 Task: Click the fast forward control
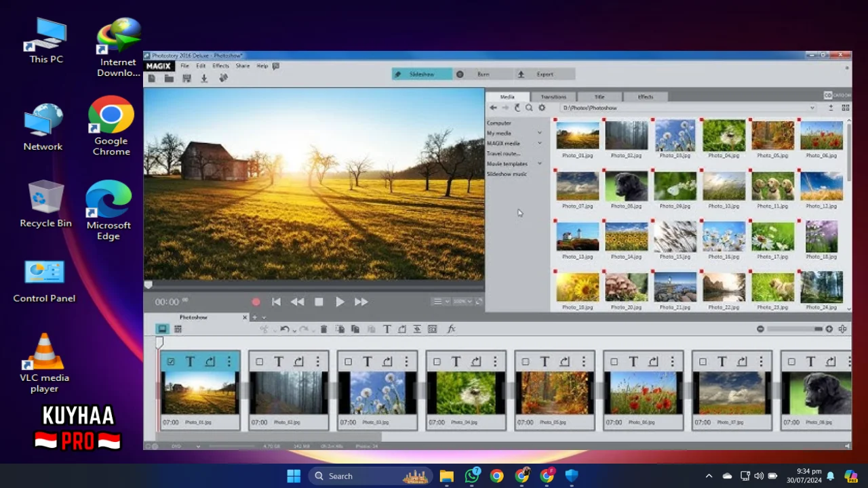point(361,302)
